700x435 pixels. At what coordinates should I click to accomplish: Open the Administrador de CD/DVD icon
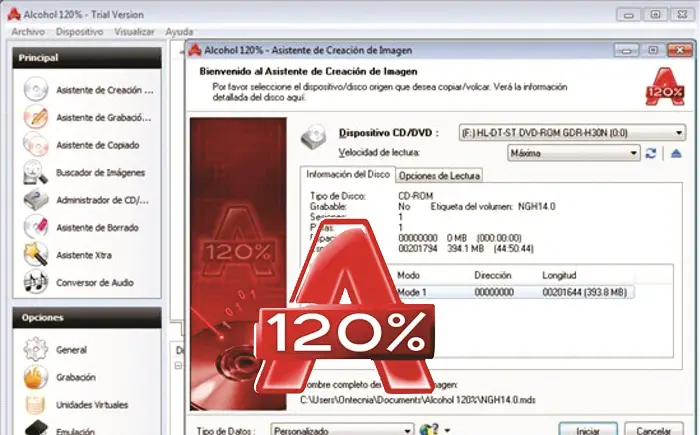pos(36,200)
